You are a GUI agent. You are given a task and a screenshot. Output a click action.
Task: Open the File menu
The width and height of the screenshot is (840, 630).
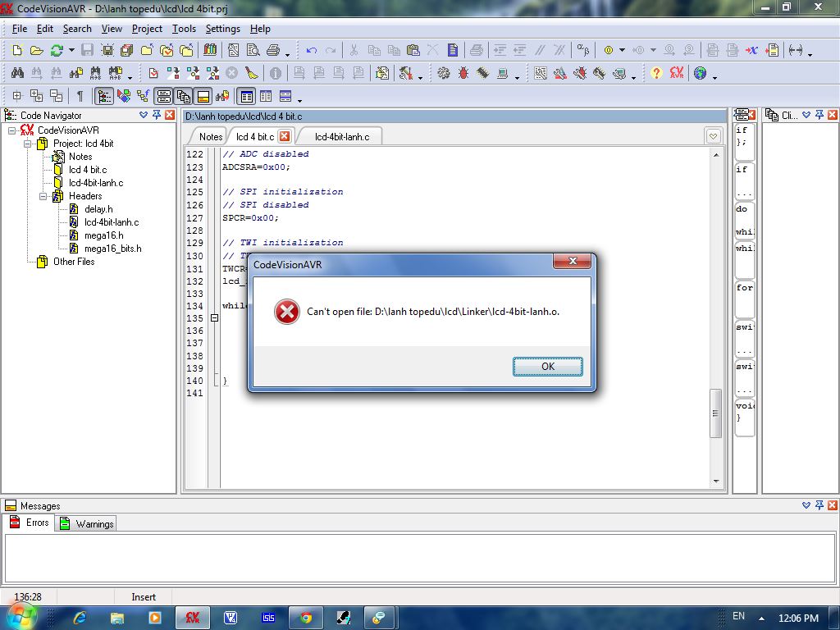tap(20, 29)
